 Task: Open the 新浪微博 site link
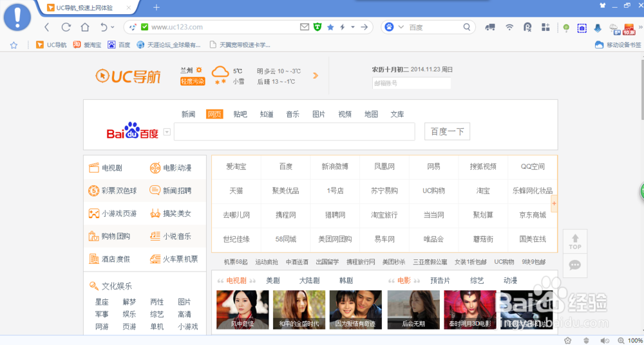pos(335,167)
